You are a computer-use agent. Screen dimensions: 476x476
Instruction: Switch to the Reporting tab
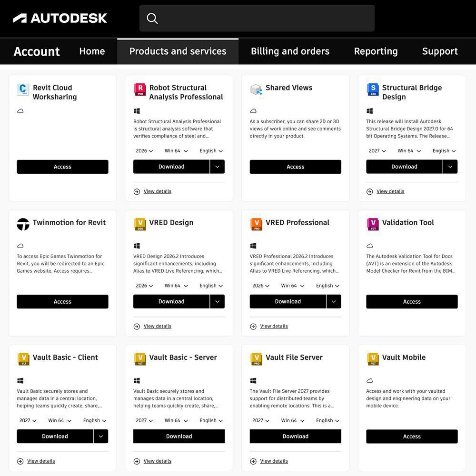[x=376, y=51]
